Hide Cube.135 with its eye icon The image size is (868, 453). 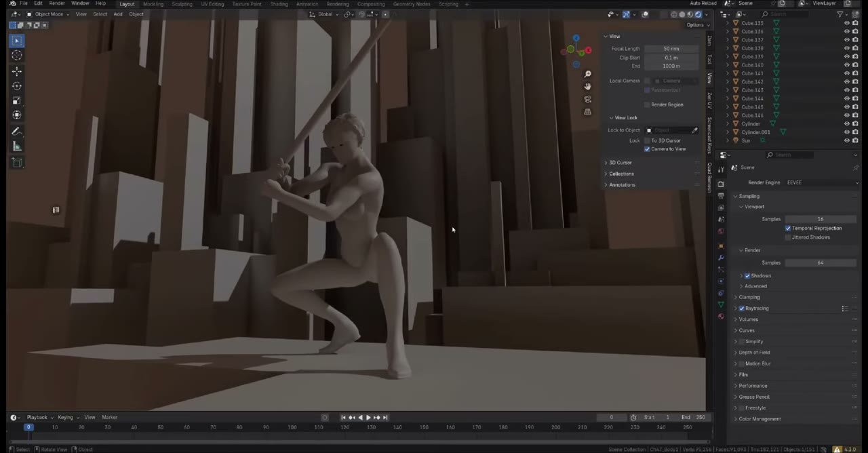coord(846,23)
